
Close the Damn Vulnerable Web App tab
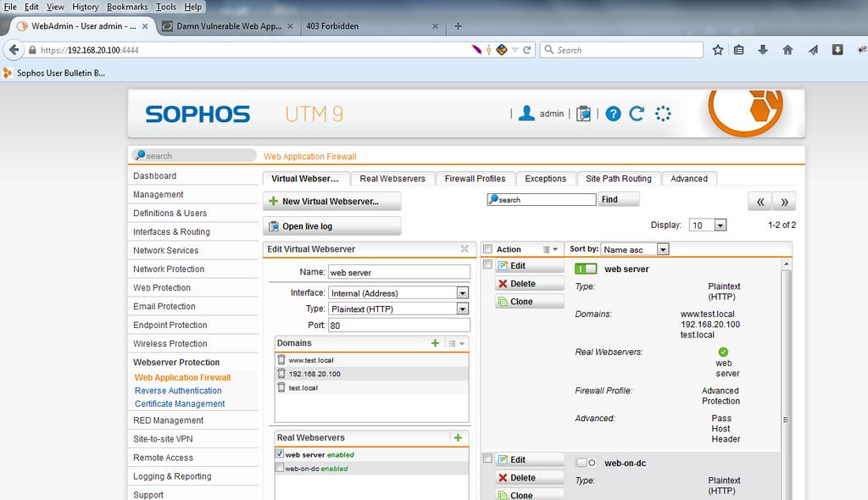coord(290,26)
